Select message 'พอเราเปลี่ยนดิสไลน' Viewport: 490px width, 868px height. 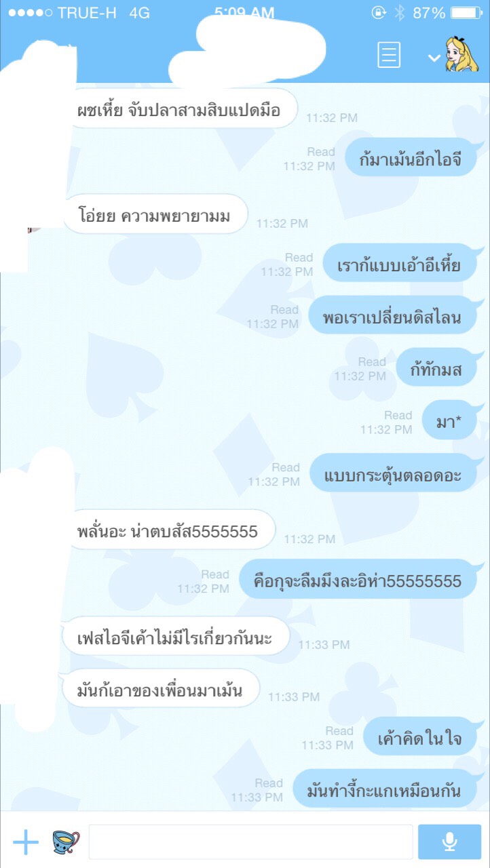392,315
